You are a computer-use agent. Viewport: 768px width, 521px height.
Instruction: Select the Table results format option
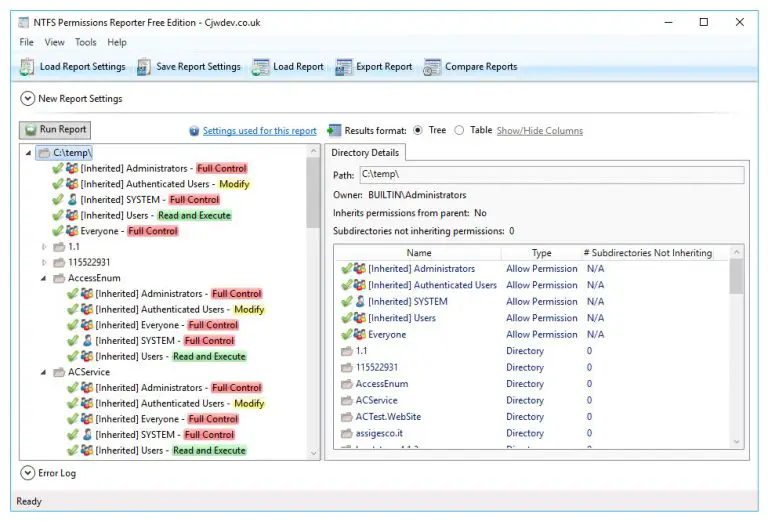[x=459, y=130]
